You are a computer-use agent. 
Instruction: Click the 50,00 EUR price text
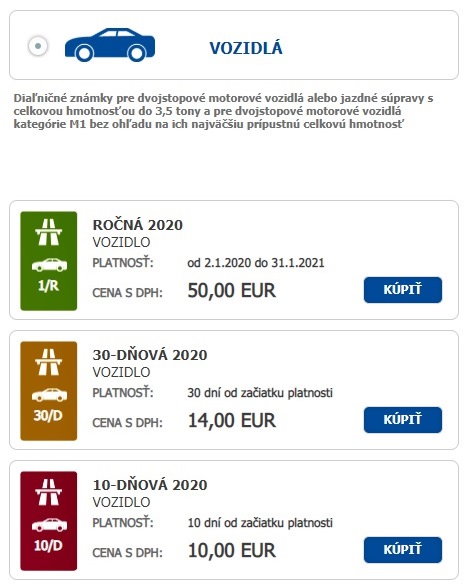click(x=232, y=290)
